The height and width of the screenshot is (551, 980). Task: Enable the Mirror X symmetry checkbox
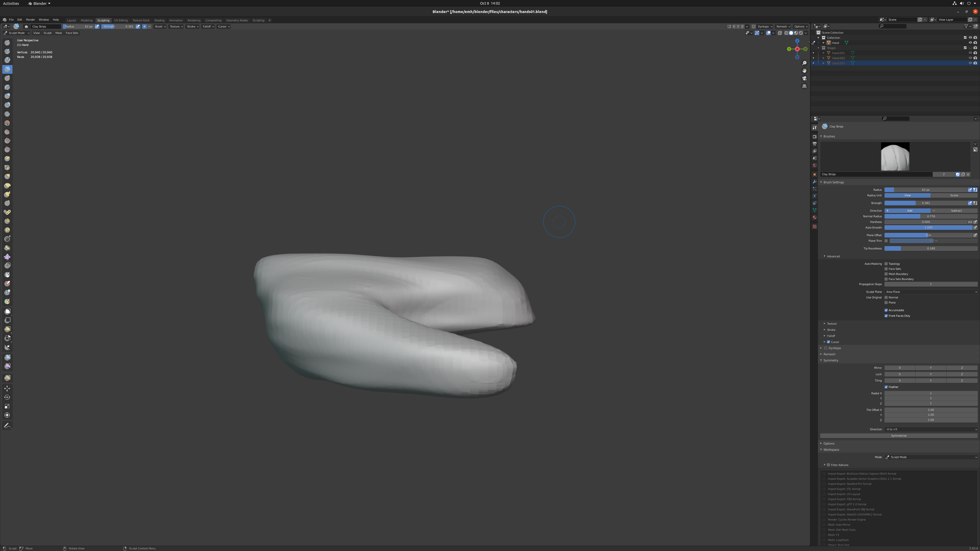tap(899, 367)
